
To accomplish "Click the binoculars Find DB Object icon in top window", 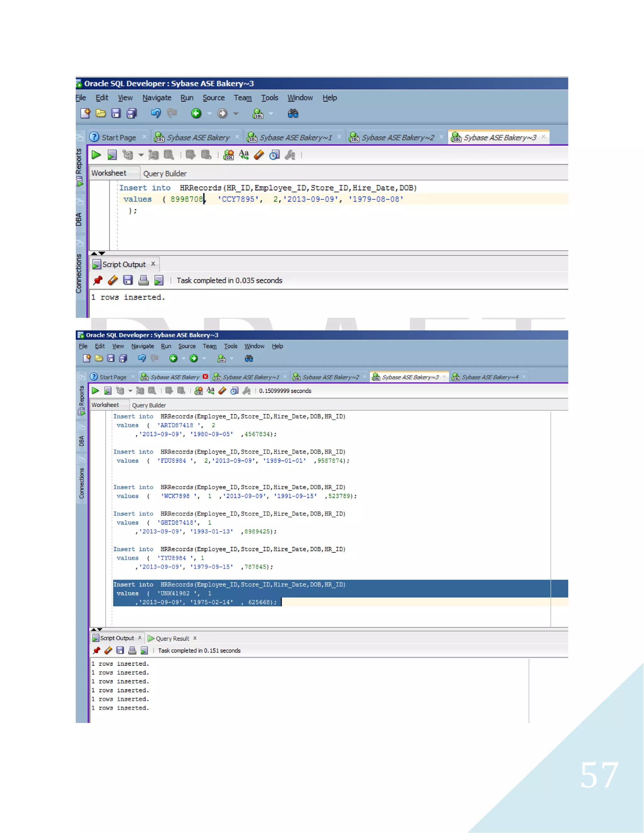I will pos(293,114).
